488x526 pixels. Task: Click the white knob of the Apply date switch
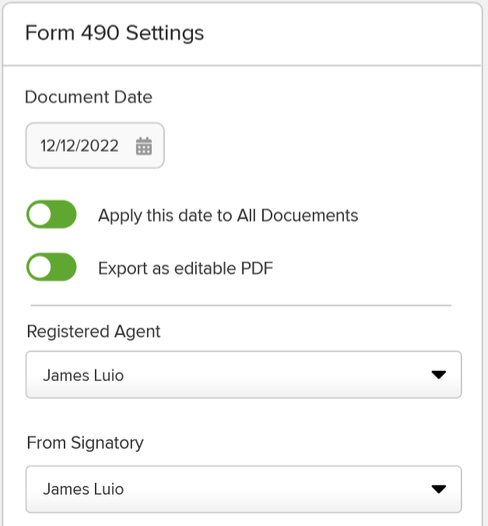pyautogui.click(x=40, y=215)
